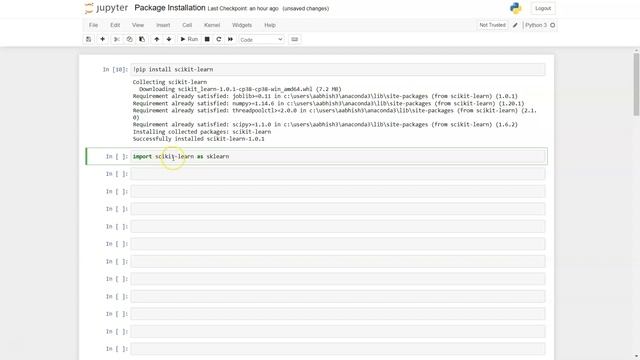Paste cells below icon
Viewport: 640px width, 360px height.
tap(142, 39)
